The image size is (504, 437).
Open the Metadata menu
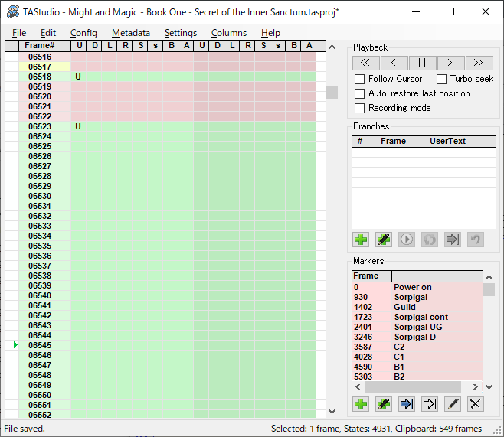[131, 33]
